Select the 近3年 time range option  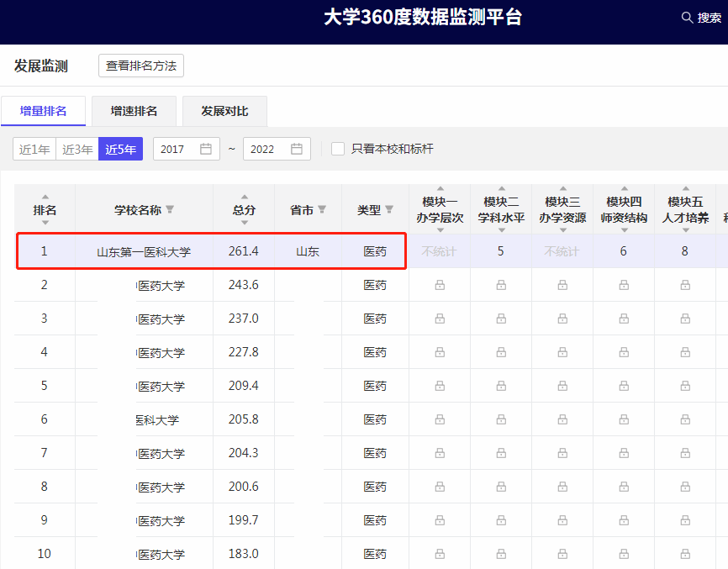pyautogui.click(x=77, y=149)
